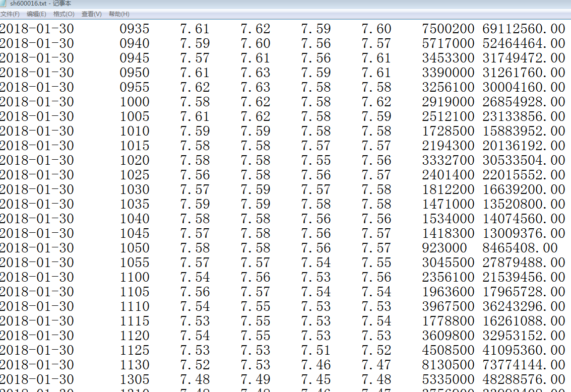Open the 格式(O) menu

pyautogui.click(x=64, y=14)
